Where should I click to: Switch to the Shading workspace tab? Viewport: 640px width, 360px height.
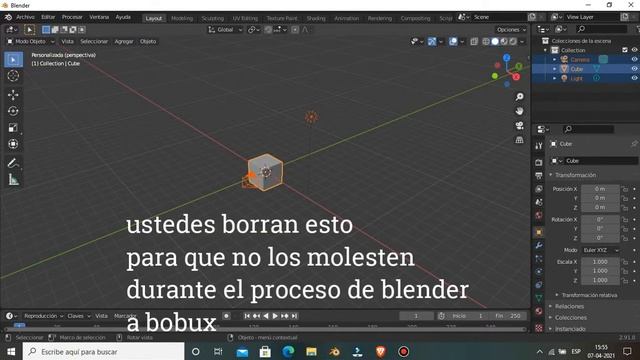(x=316, y=18)
